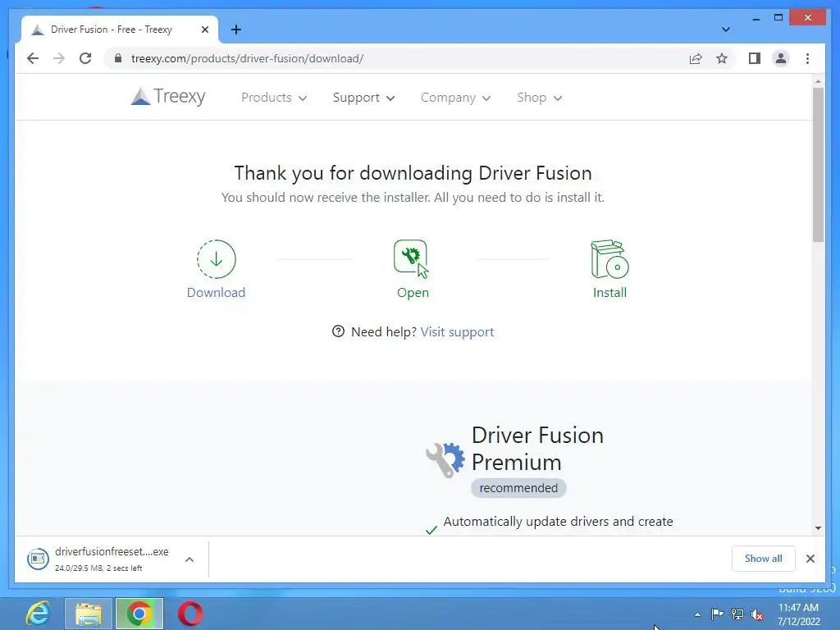This screenshot has width=840, height=630.
Task: Open network tray icon
Action: 737,614
